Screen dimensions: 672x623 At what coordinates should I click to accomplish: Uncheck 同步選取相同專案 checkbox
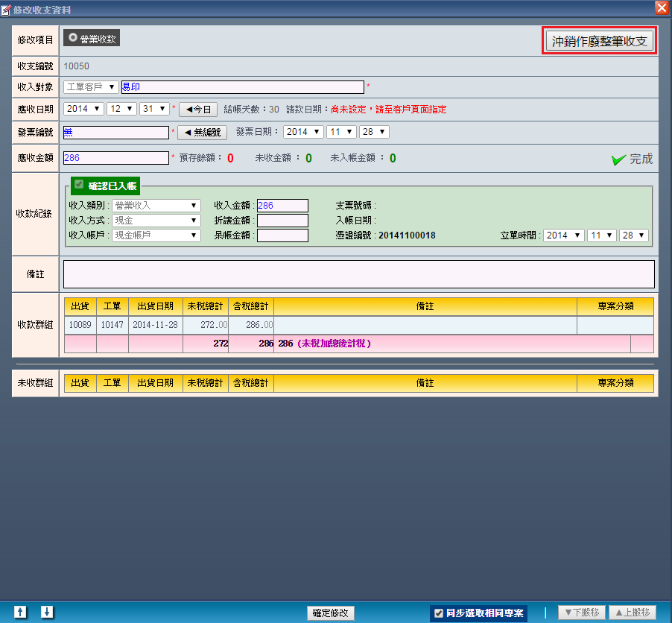(x=439, y=613)
